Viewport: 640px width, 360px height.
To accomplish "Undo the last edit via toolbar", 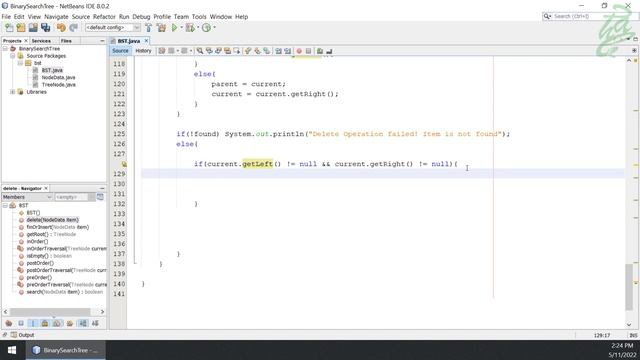I will (x=61, y=28).
